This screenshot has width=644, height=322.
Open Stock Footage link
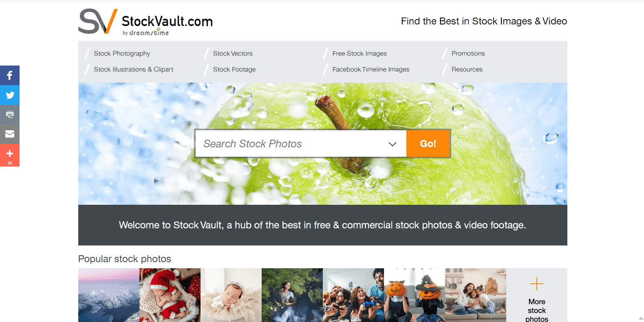pyautogui.click(x=234, y=69)
